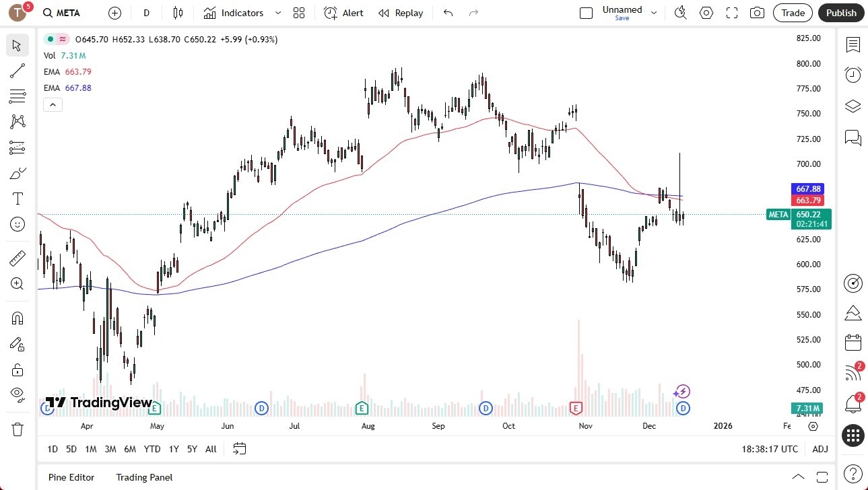This screenshot has height=490, width=868.
Task: Choose the text annotation tool
Action: (18, 199)
